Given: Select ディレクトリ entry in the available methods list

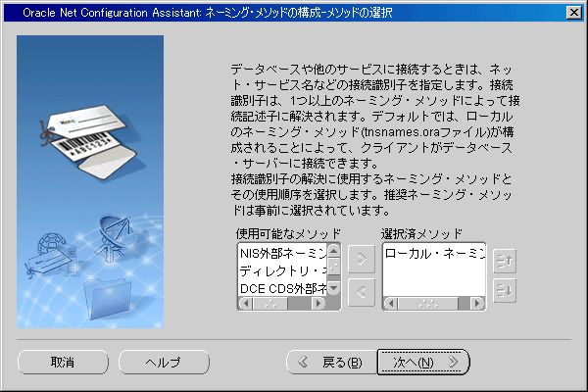Looking at the screenshot, I should coord(283,270).
